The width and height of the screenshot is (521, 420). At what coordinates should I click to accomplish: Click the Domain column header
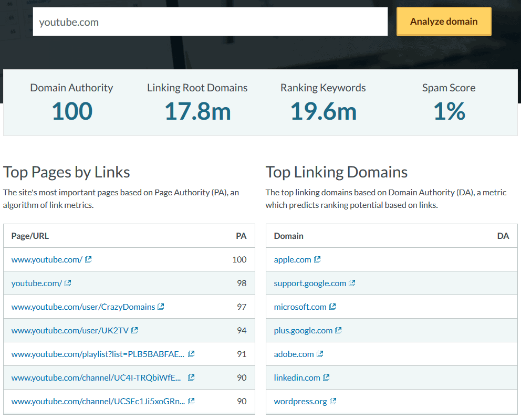pyautogui.click(x=288, y=236)
